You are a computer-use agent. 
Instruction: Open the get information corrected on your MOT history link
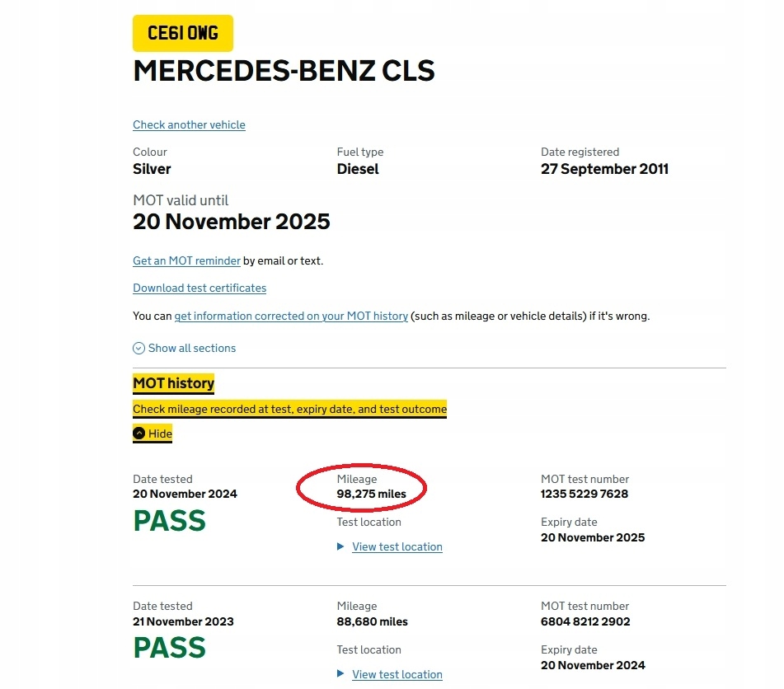coord(291,316)
